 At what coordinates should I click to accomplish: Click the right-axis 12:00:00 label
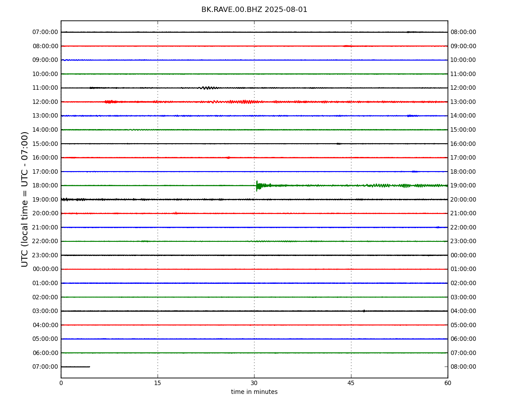(463, 88)
